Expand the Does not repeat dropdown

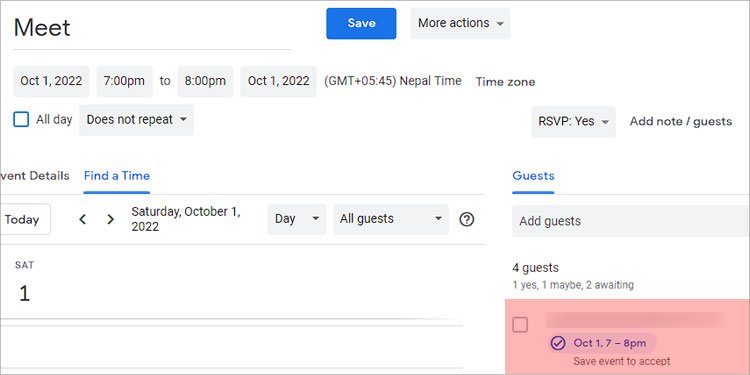136,120
